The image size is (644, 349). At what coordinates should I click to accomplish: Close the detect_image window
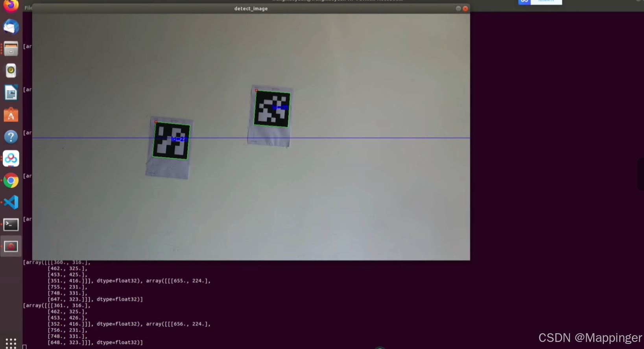pos(465,8)
